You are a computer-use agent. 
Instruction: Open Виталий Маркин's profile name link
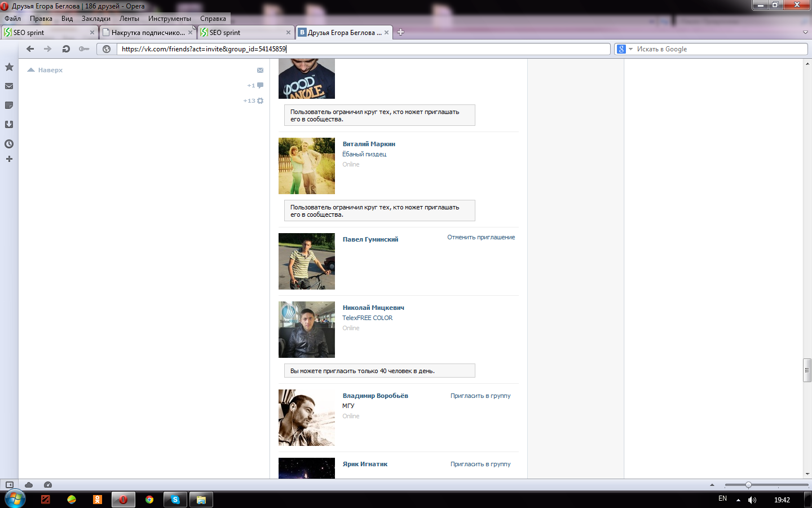pyautogui.click(x=369, y=144)
